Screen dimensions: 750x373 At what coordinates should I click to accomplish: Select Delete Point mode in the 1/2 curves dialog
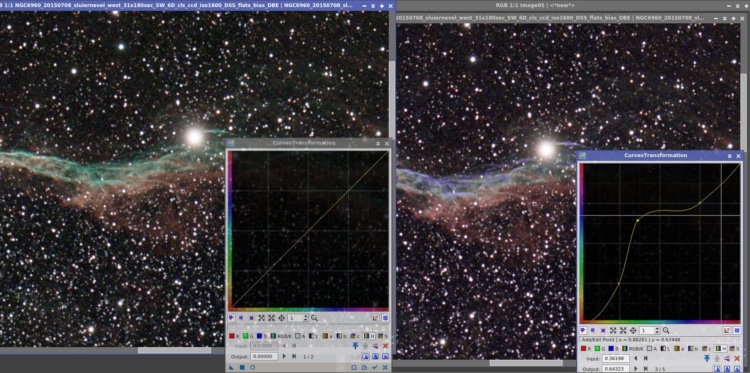(251, 318)
